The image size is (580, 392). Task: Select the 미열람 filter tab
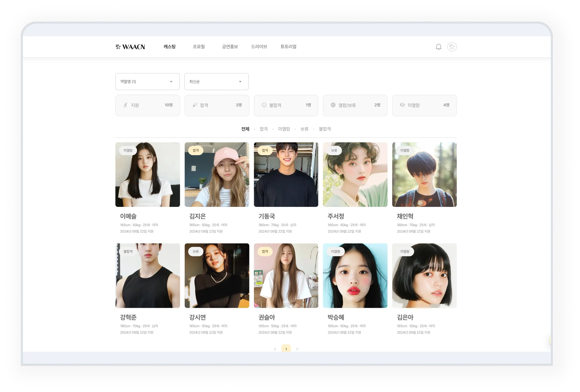(284, 129)
